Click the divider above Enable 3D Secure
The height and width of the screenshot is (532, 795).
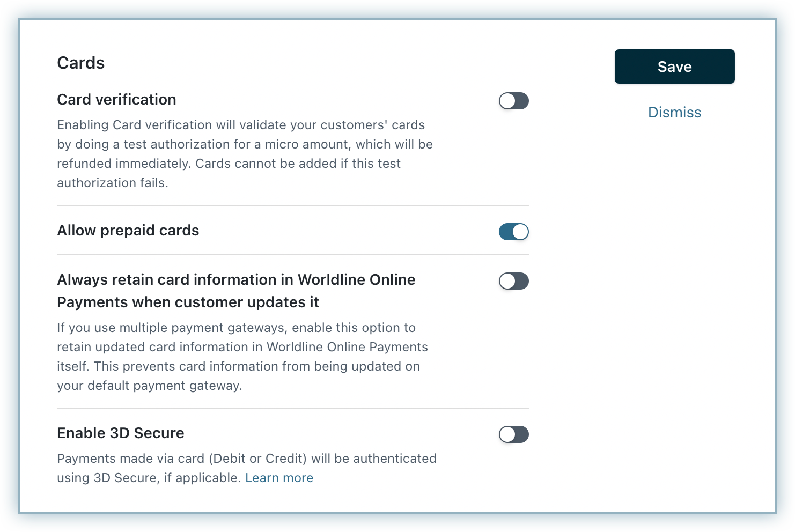[x=293, y=408]
